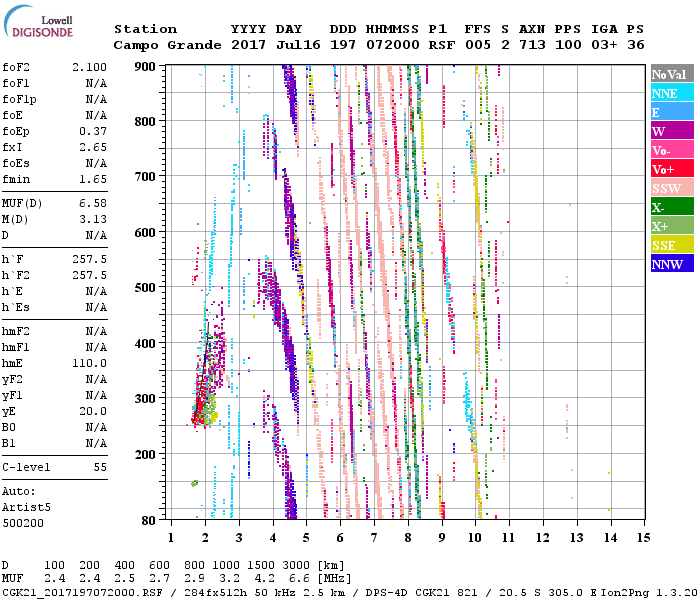Viewport: 700px width, 600px height.
Task: Select the SSE yellow legend swatch
Action: click(669, 245)
